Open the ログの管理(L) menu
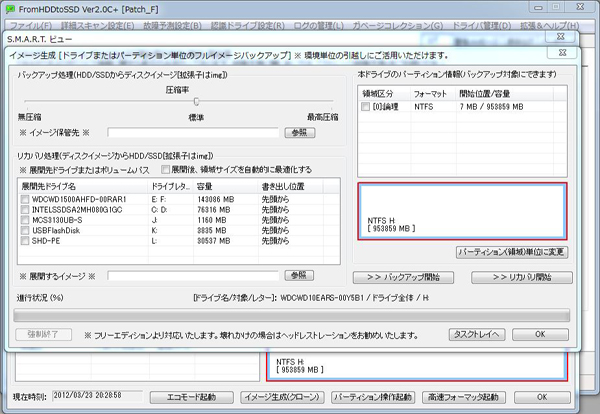 (319, 26)
